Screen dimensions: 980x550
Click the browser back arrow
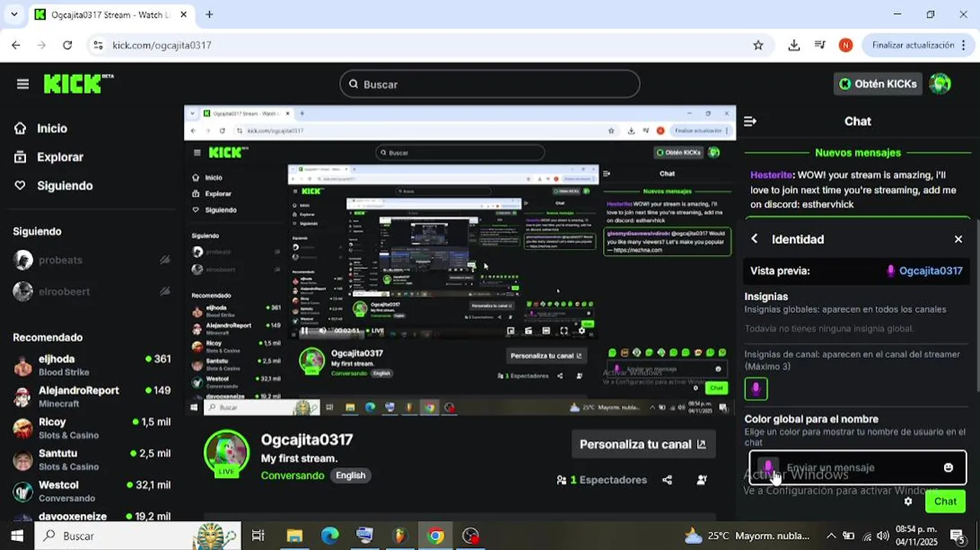coord(16,45)
